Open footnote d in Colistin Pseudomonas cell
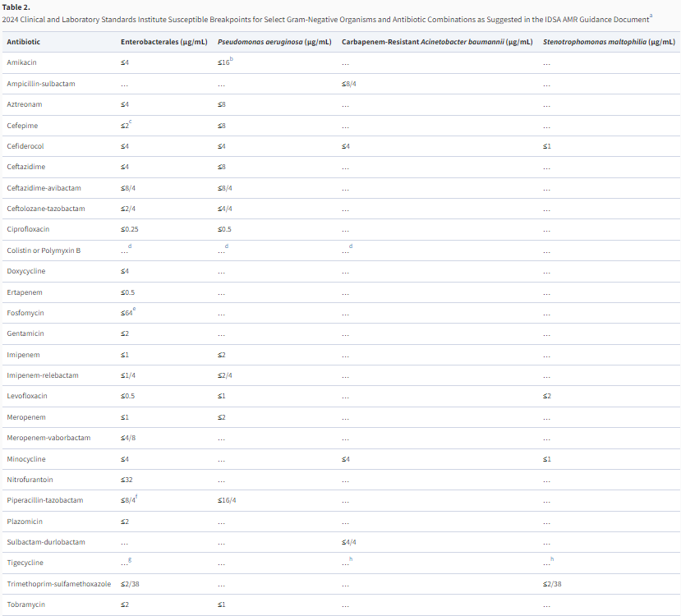The height and width of the screenshot is (616, 681). (227, 246)
